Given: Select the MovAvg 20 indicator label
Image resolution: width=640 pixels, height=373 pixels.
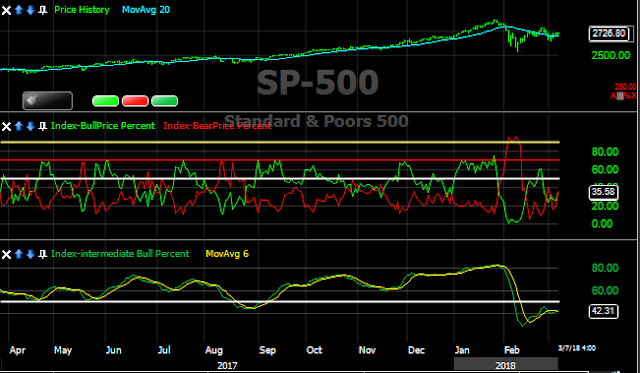Looking at the screenshot, I should point(146,10).
